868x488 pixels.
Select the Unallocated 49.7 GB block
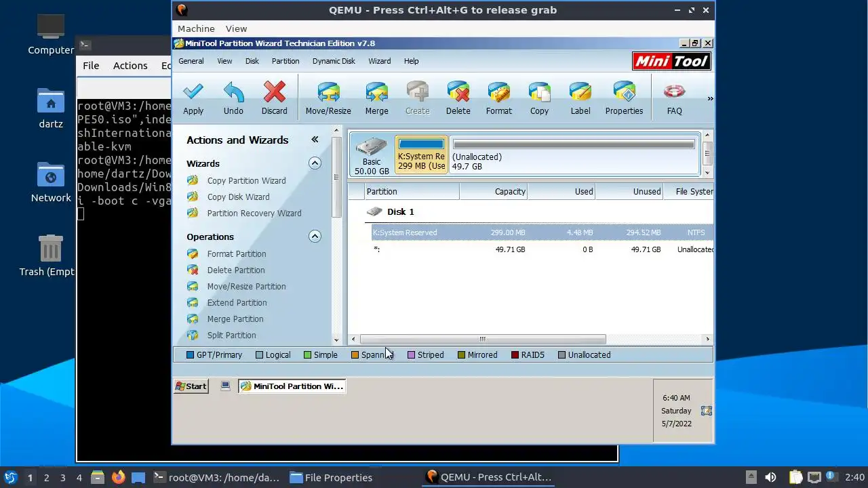pos(574,155)
